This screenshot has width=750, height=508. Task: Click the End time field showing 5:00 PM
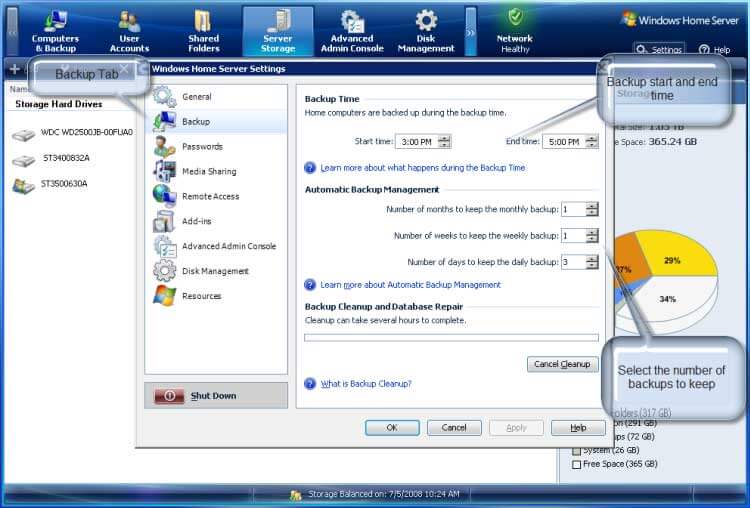(x=564, y=142)
